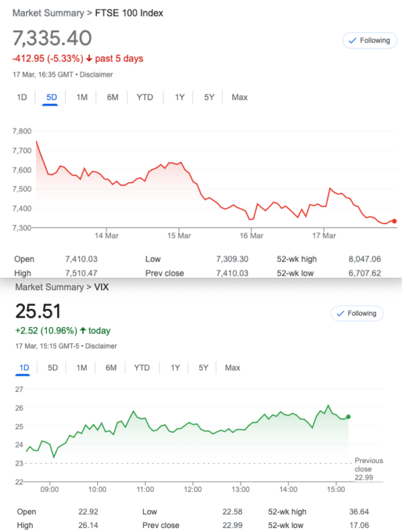Click the VIX 52-wk low value 17.06
Image resolution: width=402 pixels, height=532 pixels.
point(359,525)
